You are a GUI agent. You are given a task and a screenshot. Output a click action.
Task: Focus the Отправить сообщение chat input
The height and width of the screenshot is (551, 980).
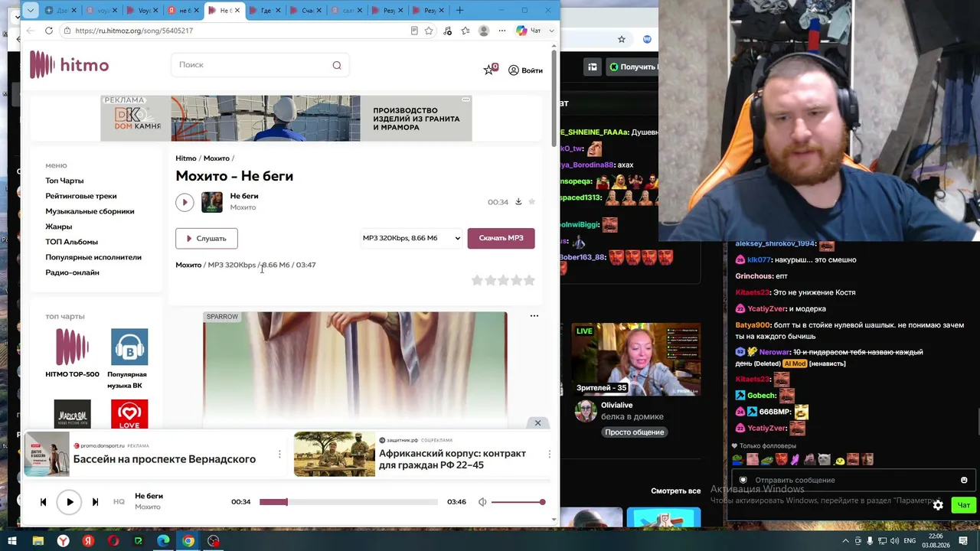click(x=851, y=480)
